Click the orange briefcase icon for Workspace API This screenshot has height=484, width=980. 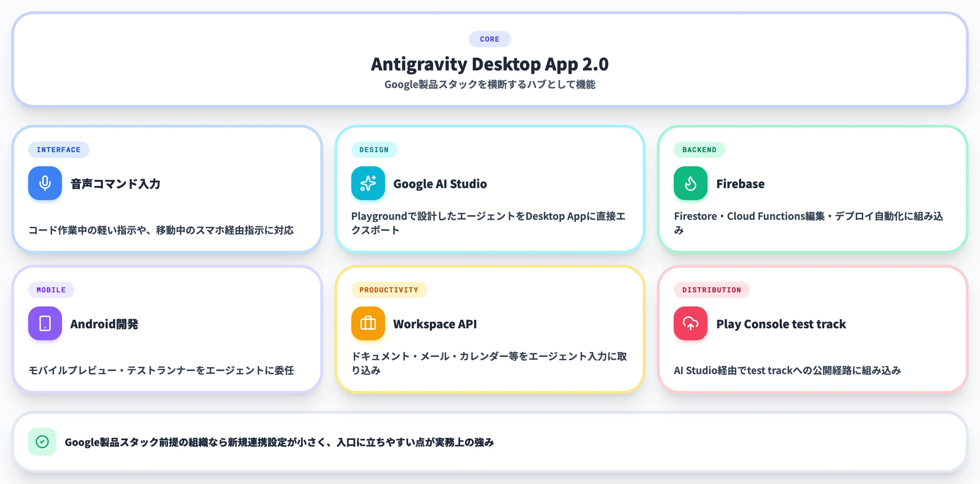pos(368,323)
